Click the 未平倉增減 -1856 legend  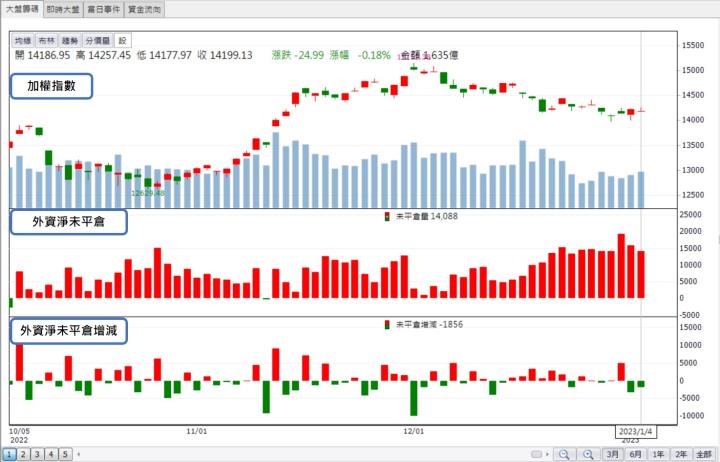click(423, 325)
